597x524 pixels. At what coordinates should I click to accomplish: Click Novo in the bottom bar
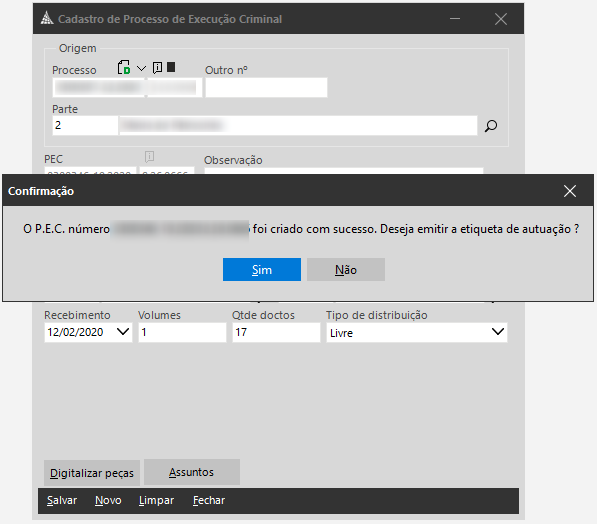pyautogui.click(x=108, y=500)
